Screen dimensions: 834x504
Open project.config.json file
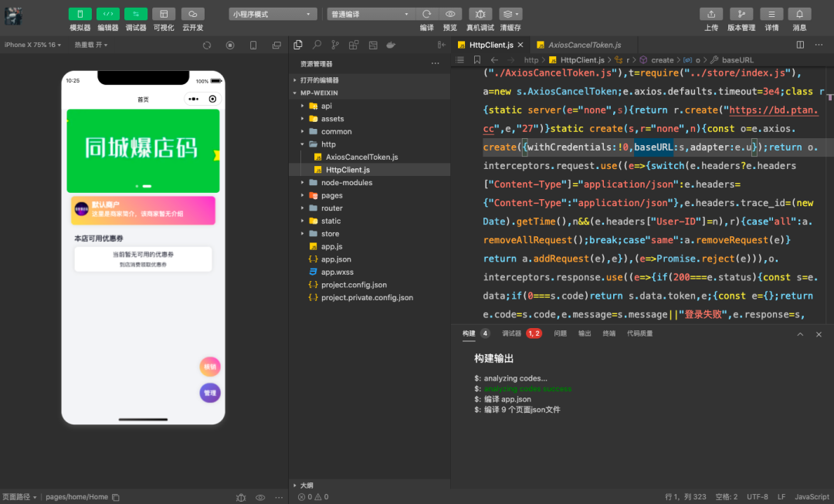370,285
